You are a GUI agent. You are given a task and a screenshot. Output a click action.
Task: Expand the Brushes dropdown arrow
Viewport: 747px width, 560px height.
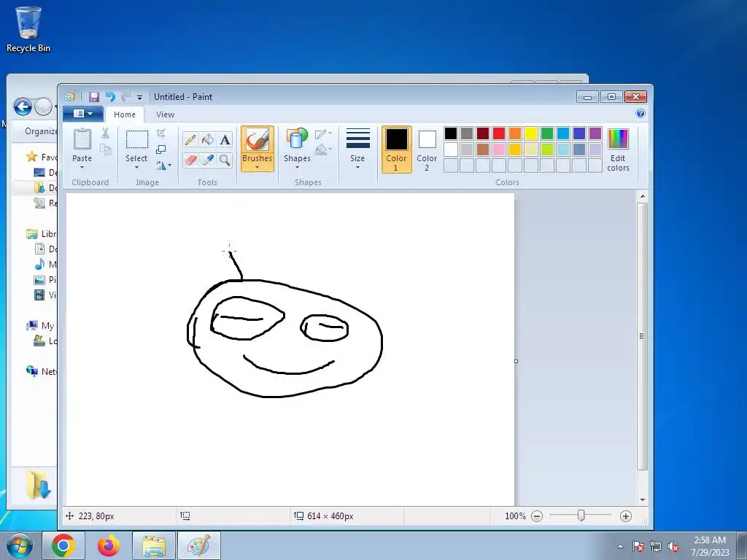[x=258, y=168]
